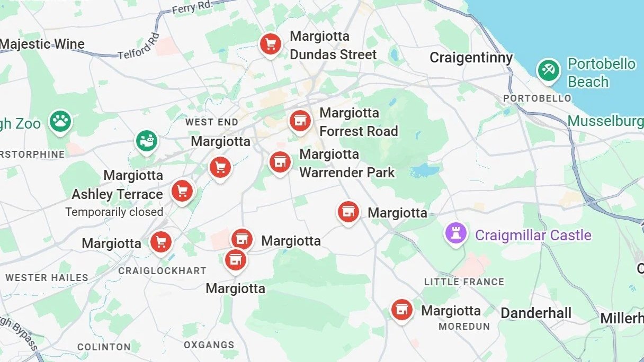Select the Margiotta Forrest Road shop pin
The width and height of the screenshot is (644, 362).
tap(300, 122)
